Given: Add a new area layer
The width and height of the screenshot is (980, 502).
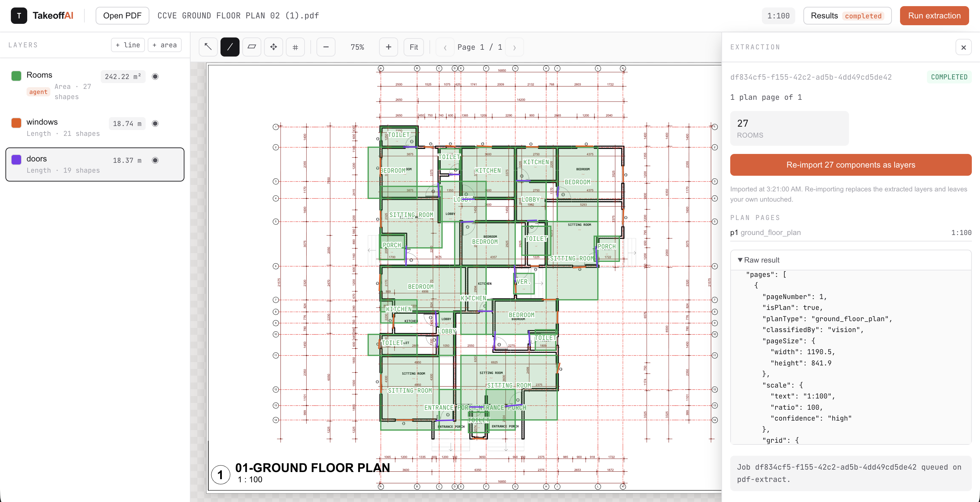Looking at the screenshot, I should point(164,45).
